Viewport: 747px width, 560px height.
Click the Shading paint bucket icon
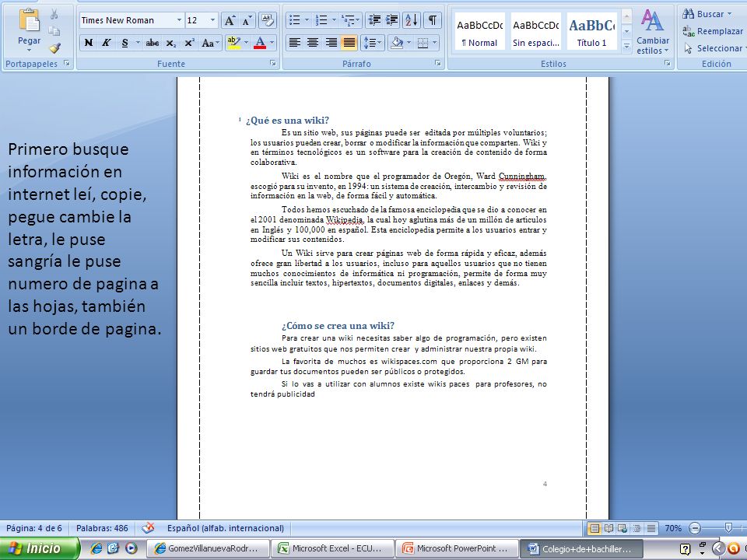[397, 43]
